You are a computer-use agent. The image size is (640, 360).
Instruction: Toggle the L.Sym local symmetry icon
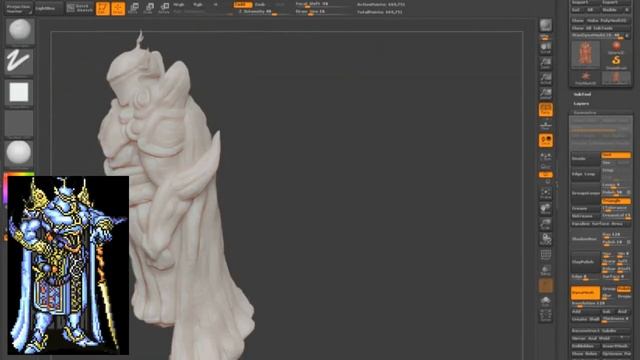pos(546,156)
